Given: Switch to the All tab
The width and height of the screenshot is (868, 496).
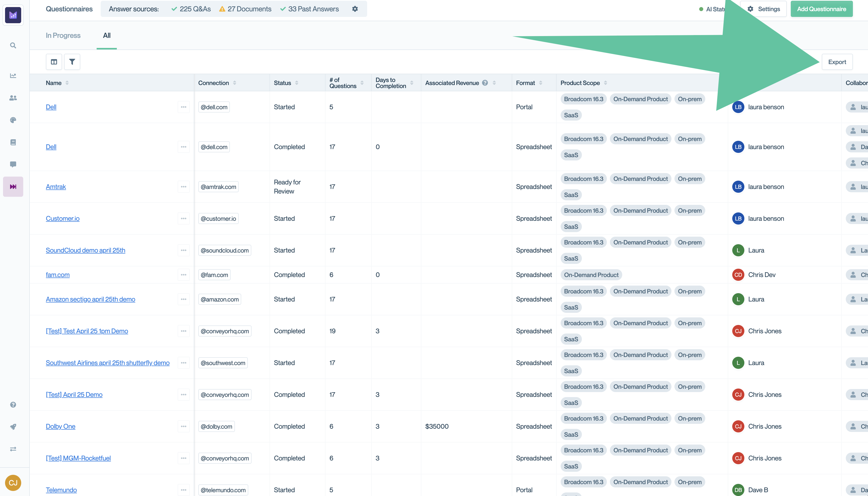Looking at the screenshot, I should click(x=107, y=35).
